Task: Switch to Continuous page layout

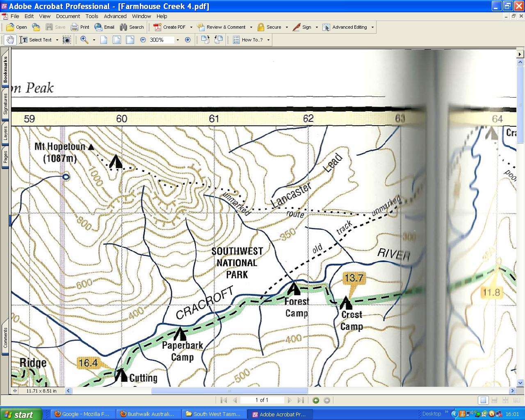Action: (x=494, y=400)
